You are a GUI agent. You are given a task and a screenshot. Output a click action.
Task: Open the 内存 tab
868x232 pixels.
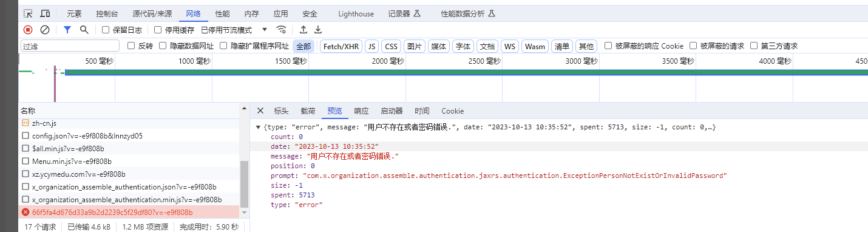[x=251, y=13]
